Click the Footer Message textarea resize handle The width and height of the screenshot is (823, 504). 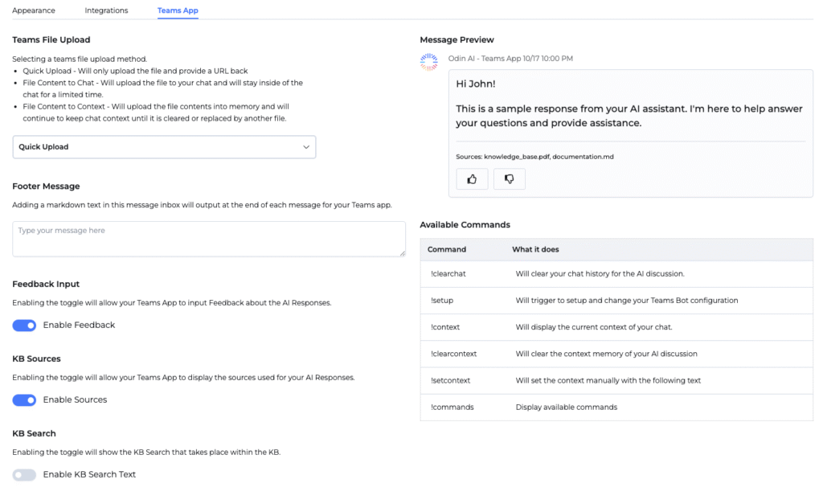tap(402, 253)
